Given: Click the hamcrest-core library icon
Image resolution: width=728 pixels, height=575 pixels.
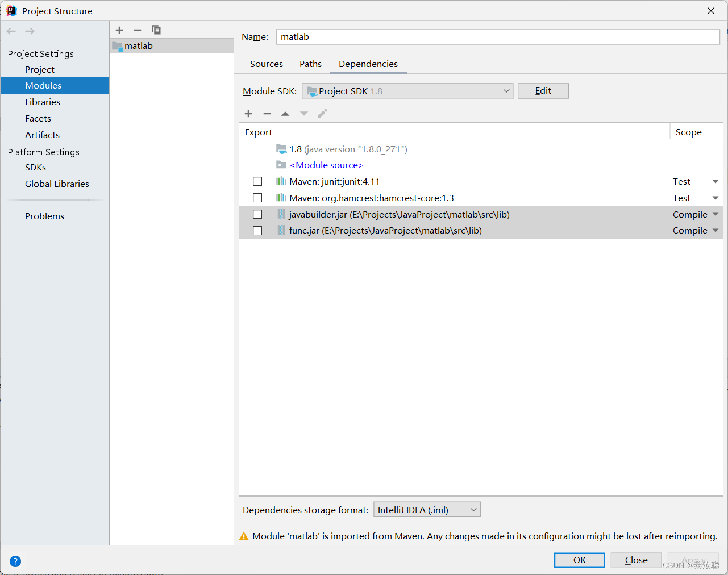Looking at the screenshot, I should coord(281,198).
